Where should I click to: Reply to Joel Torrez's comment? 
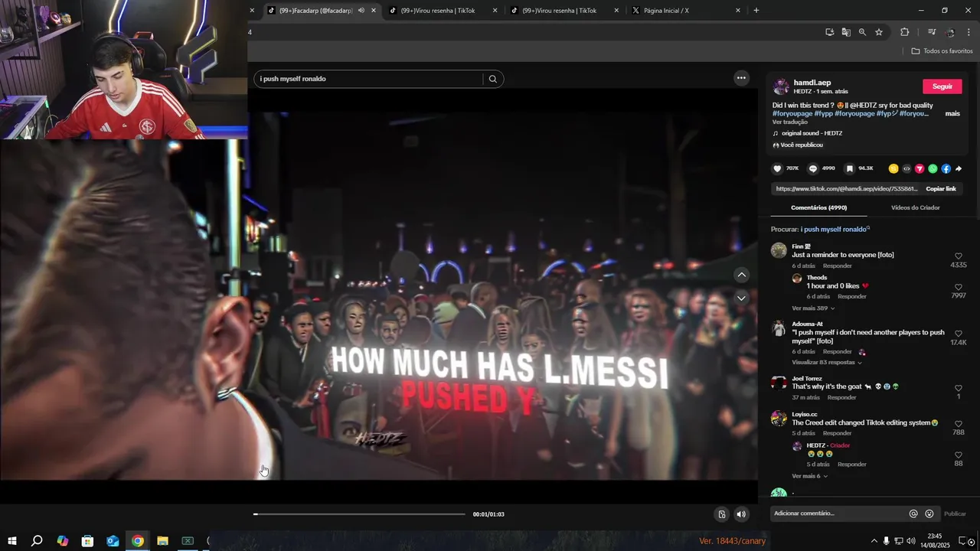(841, 397)
